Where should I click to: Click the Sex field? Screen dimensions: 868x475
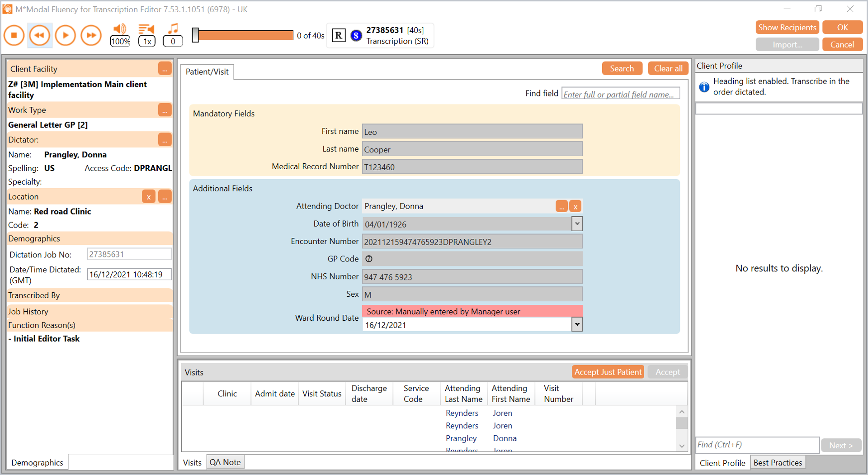(472, 294)
